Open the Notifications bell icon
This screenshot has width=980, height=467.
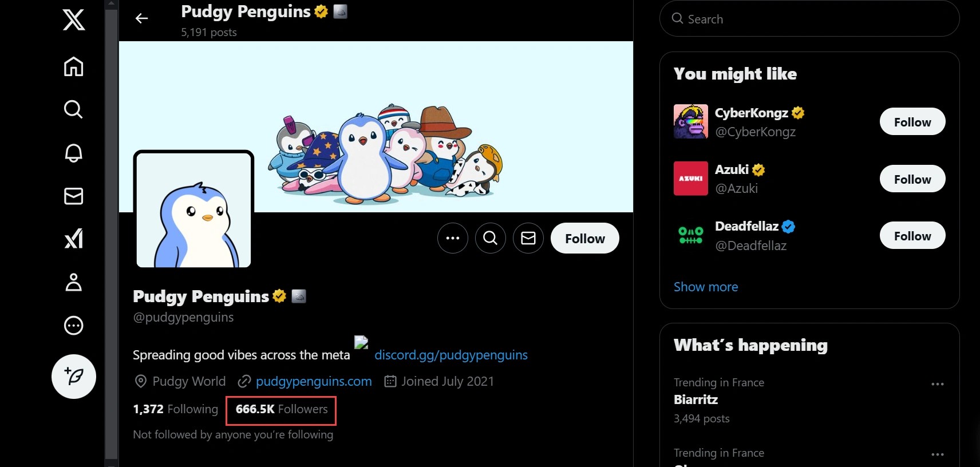click(x=73, y=153)
